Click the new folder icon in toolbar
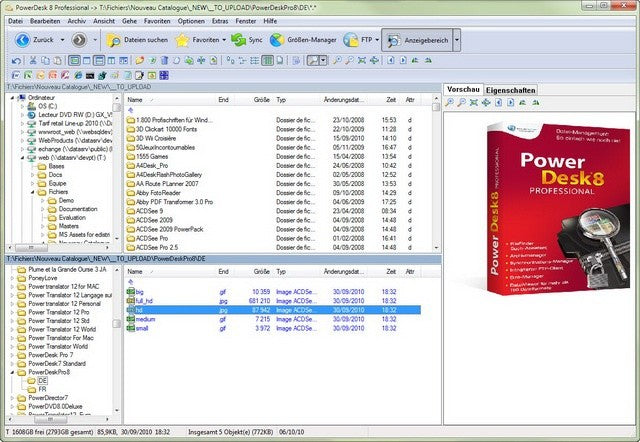 pos(140,61)
